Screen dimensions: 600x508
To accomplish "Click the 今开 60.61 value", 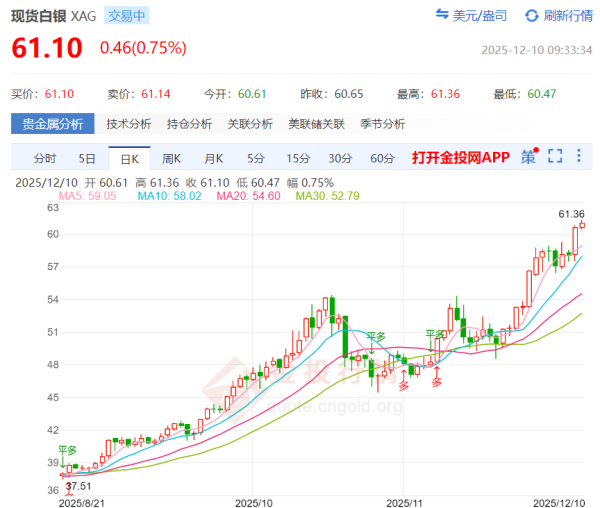I will 252,94.
